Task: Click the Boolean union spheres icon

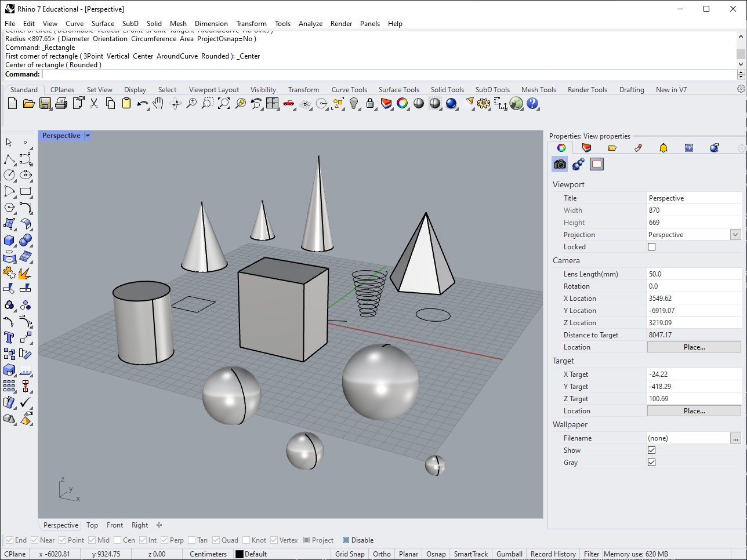Action: pyautogui.click(x=26, y=240)
